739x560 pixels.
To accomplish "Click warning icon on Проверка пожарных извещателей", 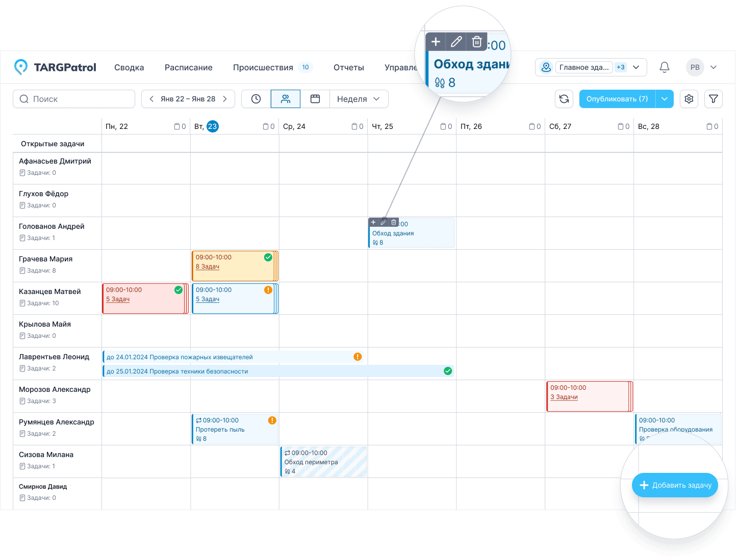I will pyautogui.click(x=358, y=357).
